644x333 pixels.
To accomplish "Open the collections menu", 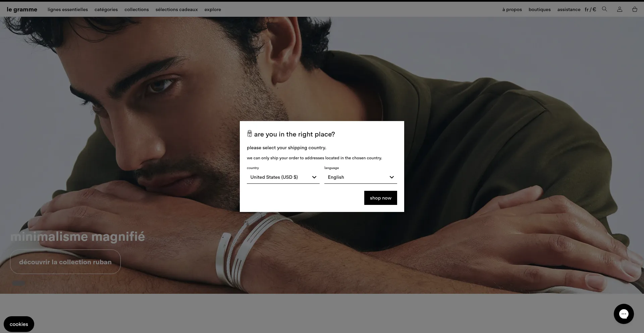I will point(137,9).
